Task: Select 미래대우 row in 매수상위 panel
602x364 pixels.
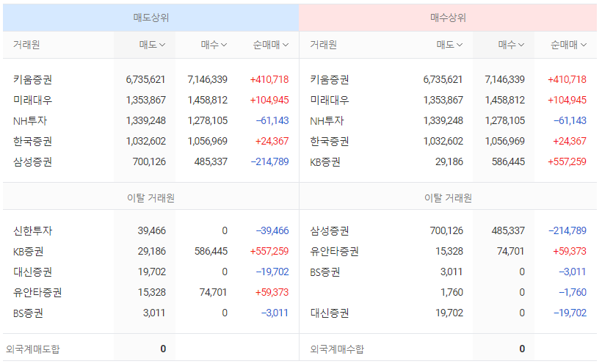Action: click(448, 101)
